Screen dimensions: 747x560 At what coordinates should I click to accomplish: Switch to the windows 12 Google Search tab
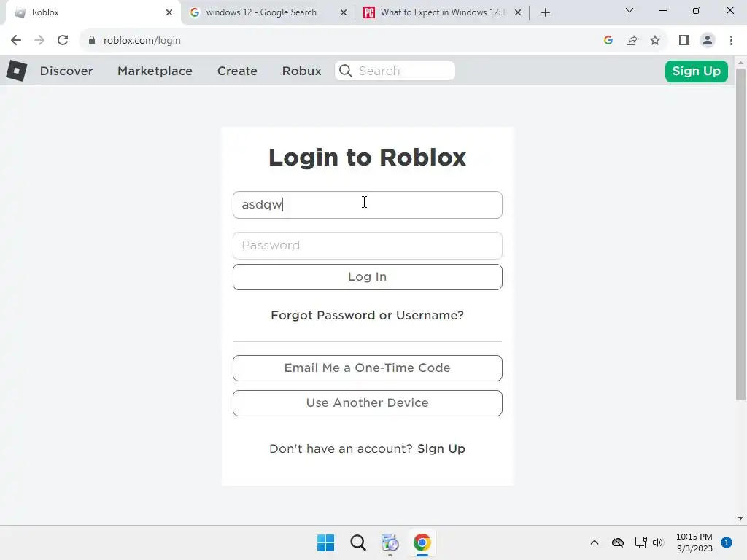point(267,12)
